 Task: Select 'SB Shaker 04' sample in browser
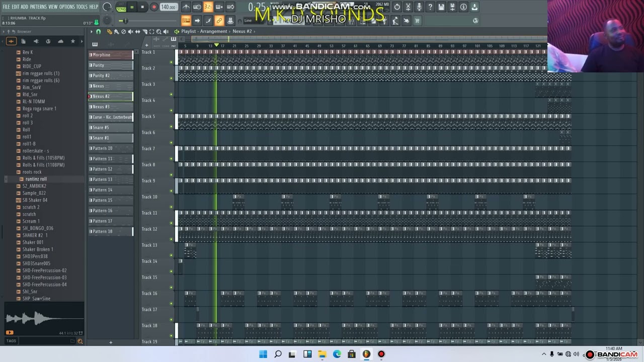[35, 200]
